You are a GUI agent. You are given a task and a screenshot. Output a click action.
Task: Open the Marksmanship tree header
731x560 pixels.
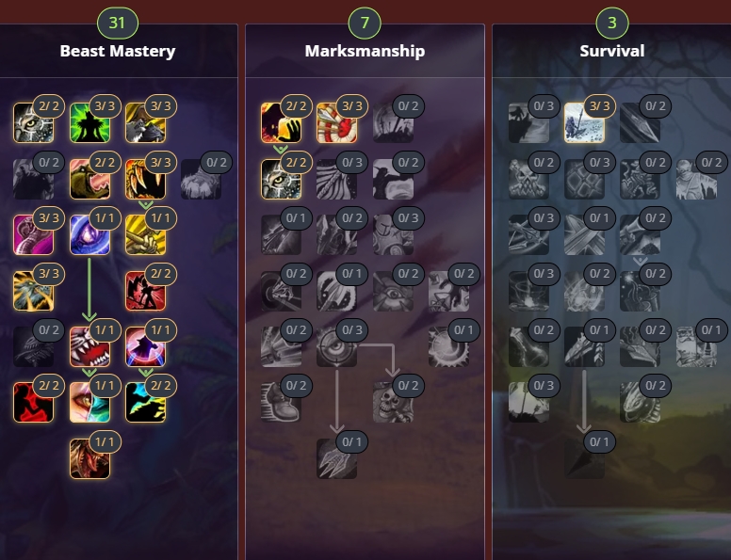pos(365,51)
